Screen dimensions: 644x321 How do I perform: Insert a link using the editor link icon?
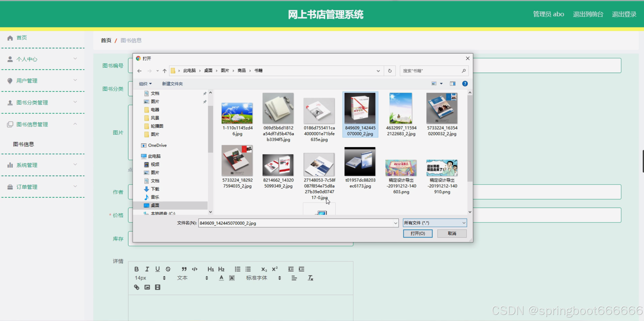point(137,287)
